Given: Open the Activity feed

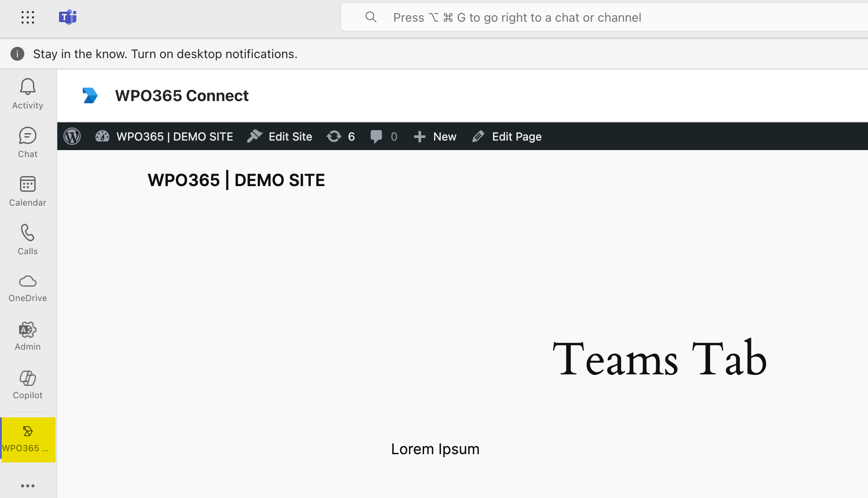Looking at the screenshot, I should click(x=28, y=94).
